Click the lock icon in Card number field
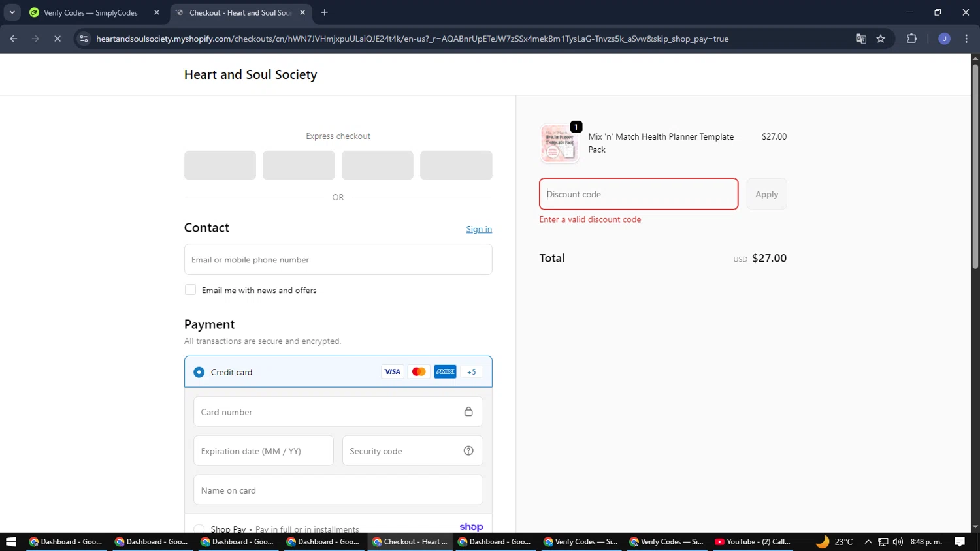980x551 pixels. 468,411
